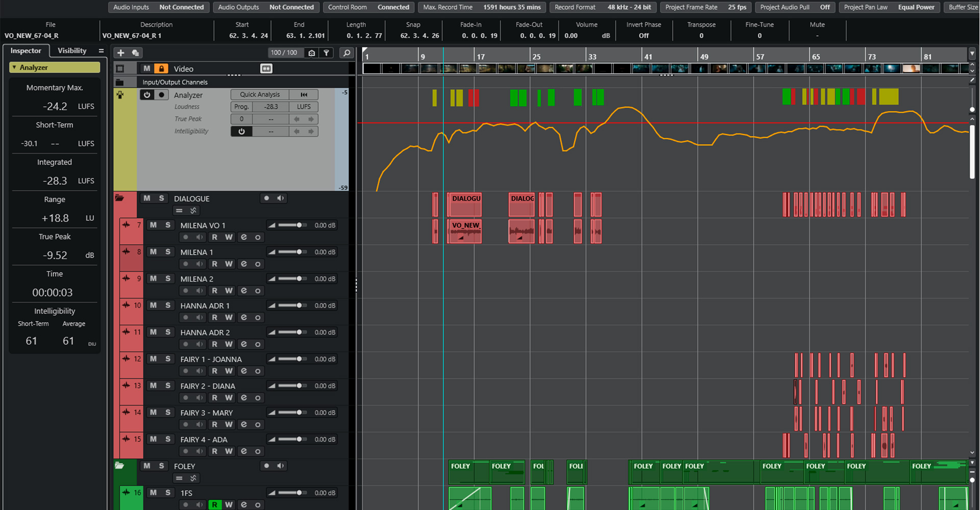Open channel settings on MILENA VO 1
The image size is (980, 510).
[244, 237]
